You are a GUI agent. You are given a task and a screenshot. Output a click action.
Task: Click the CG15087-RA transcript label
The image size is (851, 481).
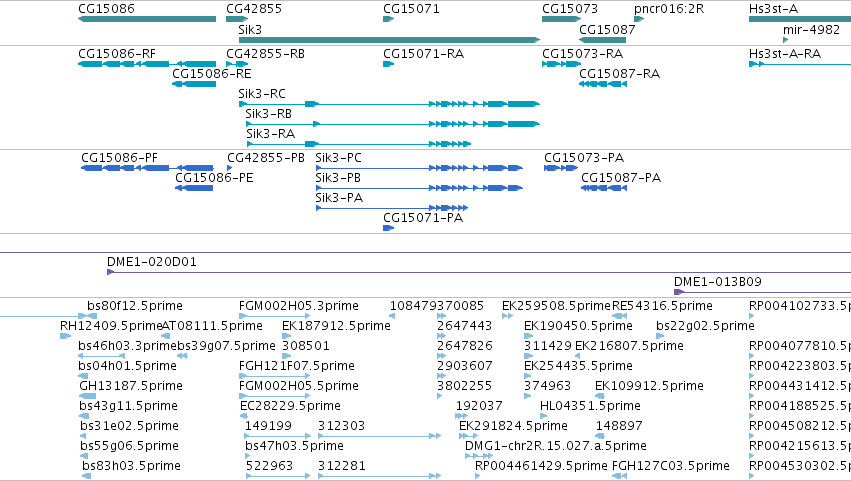(x=619, y=74)
